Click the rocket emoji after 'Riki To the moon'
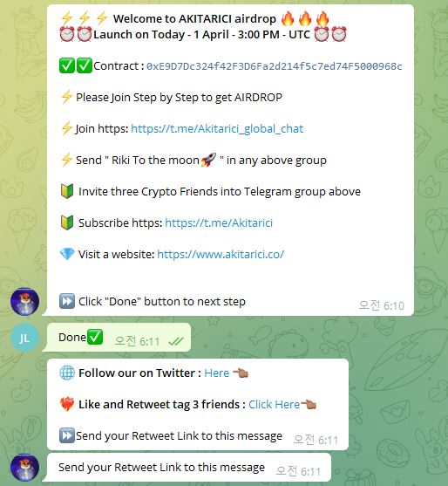The image size is (448, 486). (208, 160)
